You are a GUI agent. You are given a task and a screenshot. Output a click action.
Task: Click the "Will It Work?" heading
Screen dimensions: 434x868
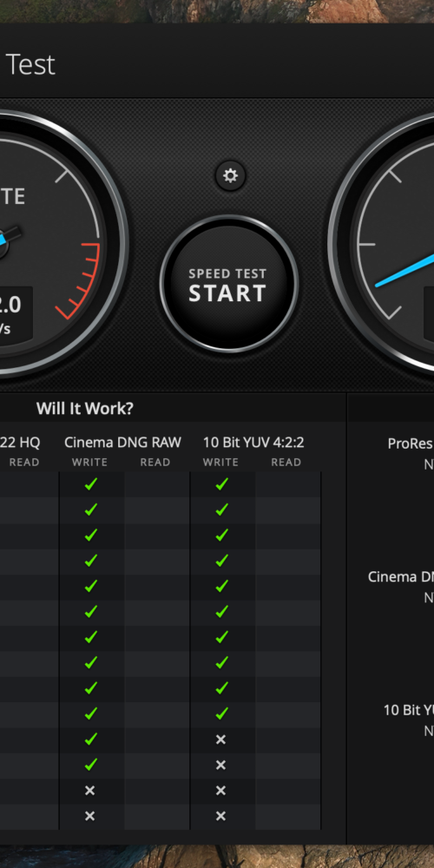[x=85, y=409]
